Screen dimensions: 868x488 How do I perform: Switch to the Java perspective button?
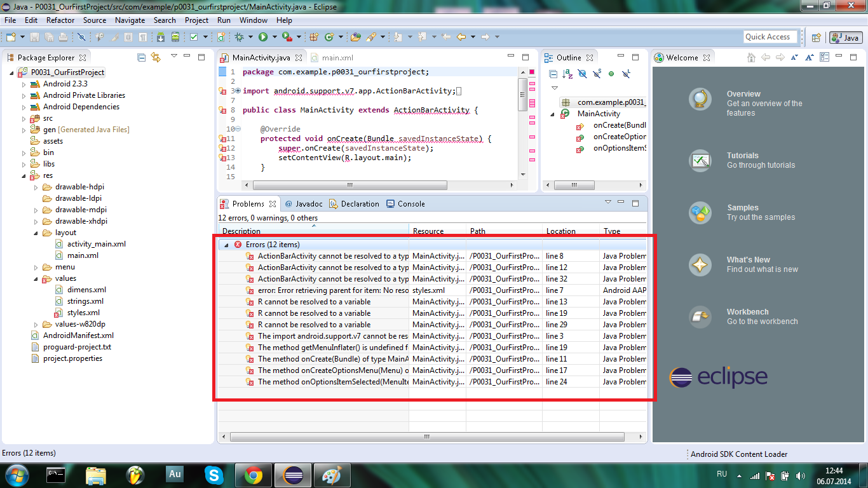coord(845,37)
